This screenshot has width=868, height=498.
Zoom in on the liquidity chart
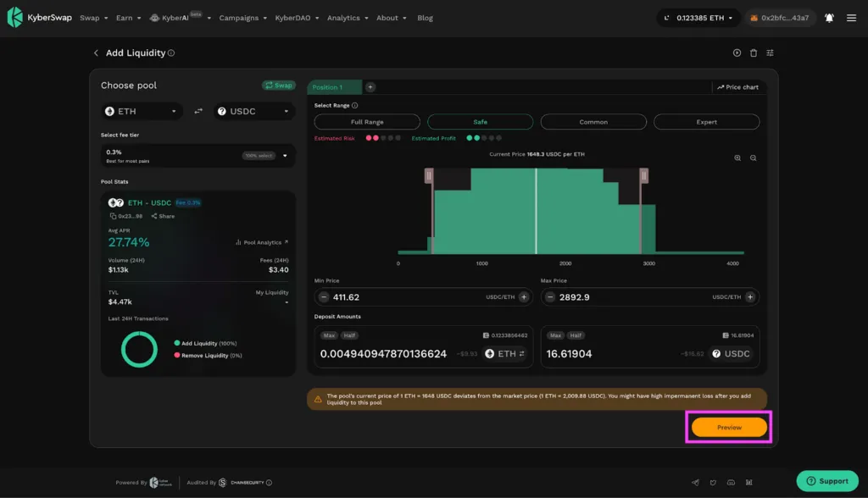[x=737, y=158]
